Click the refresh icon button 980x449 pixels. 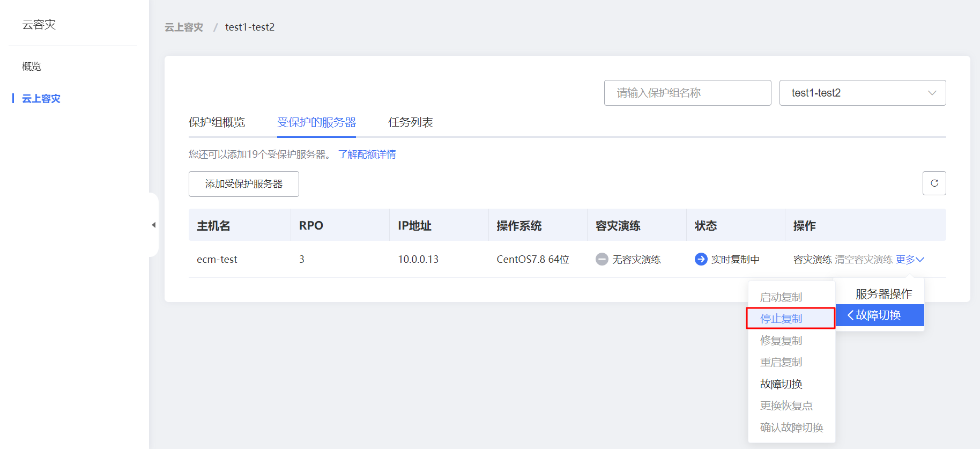[x=934, y=183]
